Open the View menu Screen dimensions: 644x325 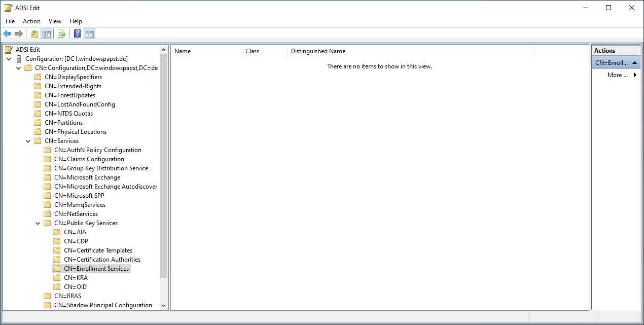[55, 21]
